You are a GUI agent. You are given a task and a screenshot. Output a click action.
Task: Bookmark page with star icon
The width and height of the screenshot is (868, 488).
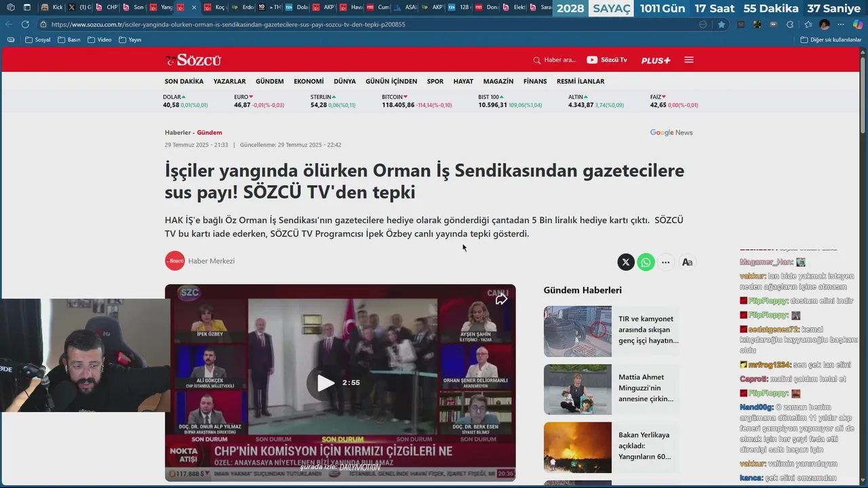click(x=722, y=24)
